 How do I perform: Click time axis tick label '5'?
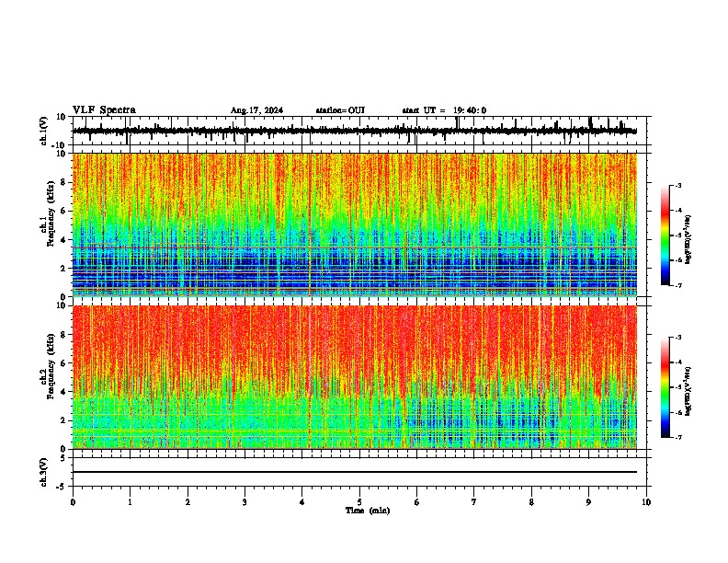tap(359, 502)
